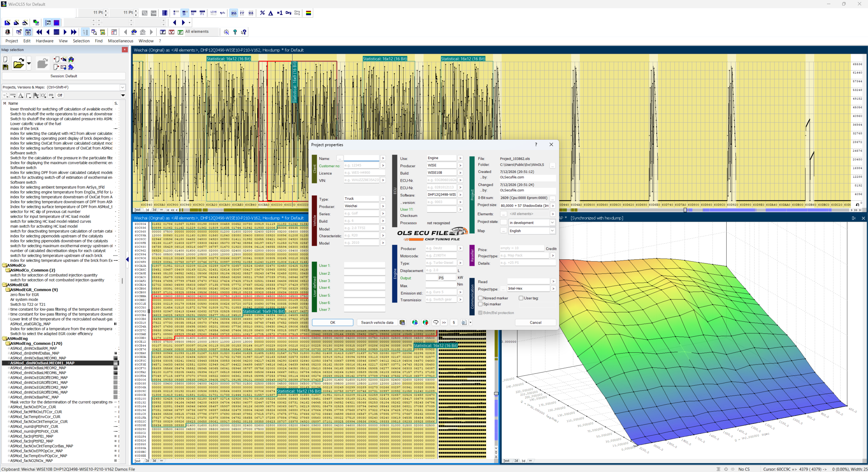The width and height of the screenshot is (868, 472).
Task: Click the delta difference display icon
Action: (x=271, y=13)
